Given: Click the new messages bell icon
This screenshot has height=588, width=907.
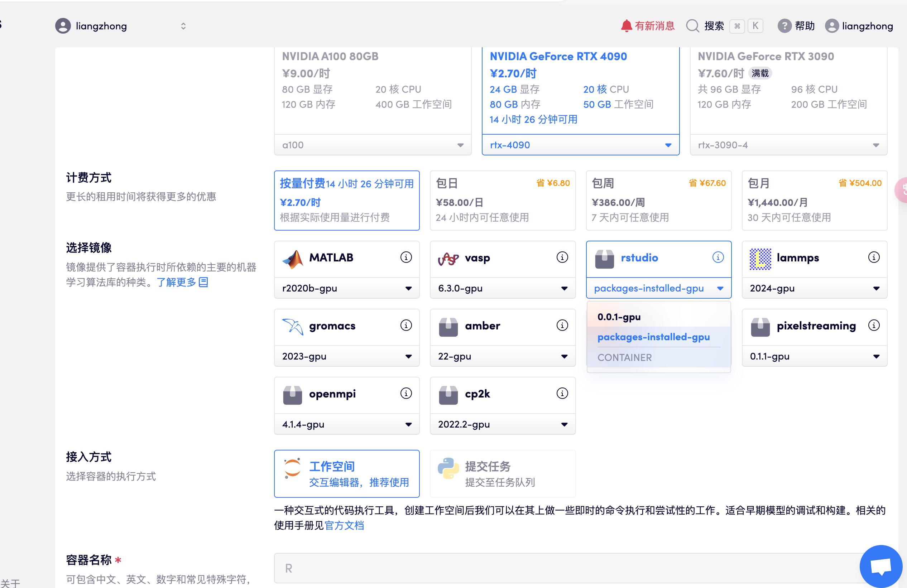Looking at the screenshot, I should coord(626,26).
